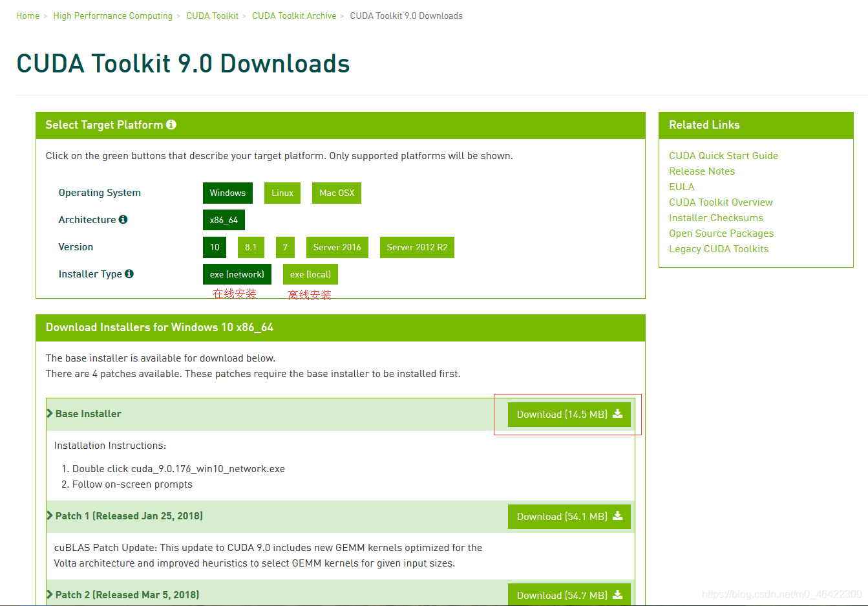Click the cuBLAS Patch Update description text
This screenshot has width=868, height=606.
click(268, 556)
